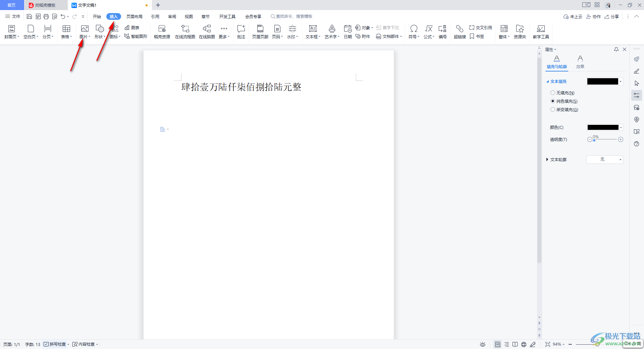644x349 pixels.
Task: Insert an 在线脑图 online mind map
Action: (207, 32)
